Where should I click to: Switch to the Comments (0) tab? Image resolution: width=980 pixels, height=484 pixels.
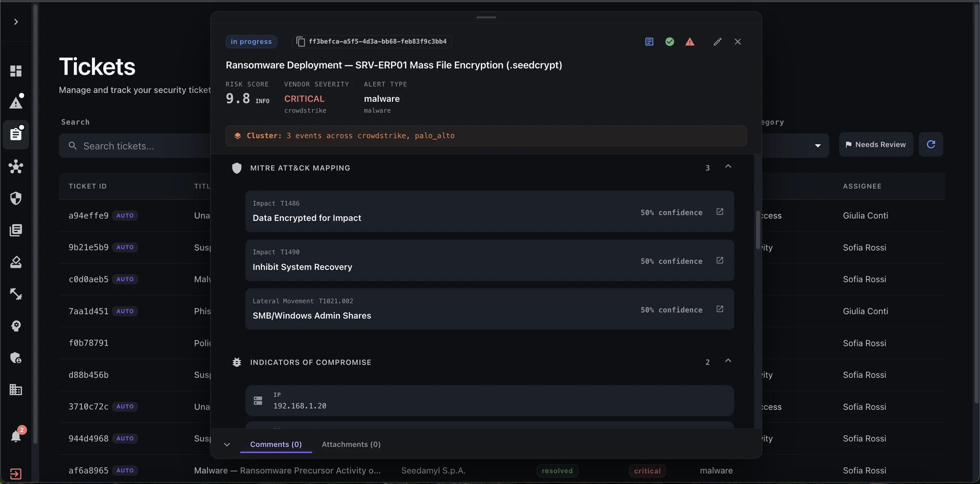pos(276,445)
